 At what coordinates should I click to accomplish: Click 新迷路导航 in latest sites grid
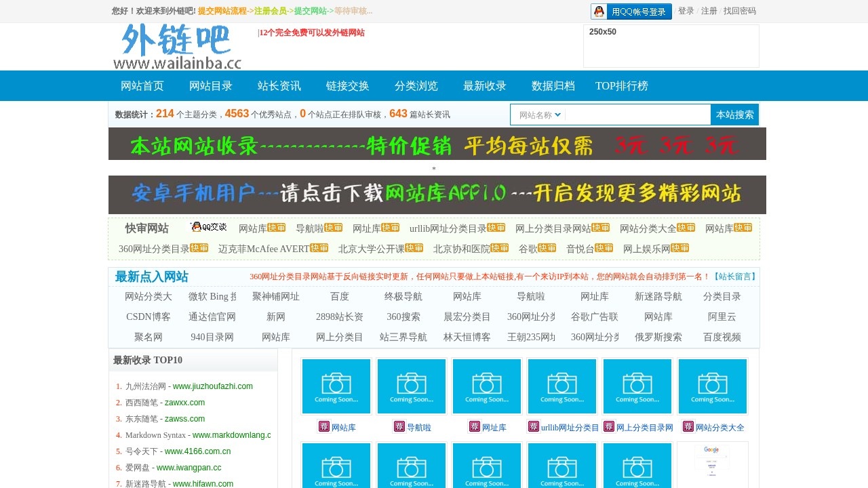click(x=658, y=296)
